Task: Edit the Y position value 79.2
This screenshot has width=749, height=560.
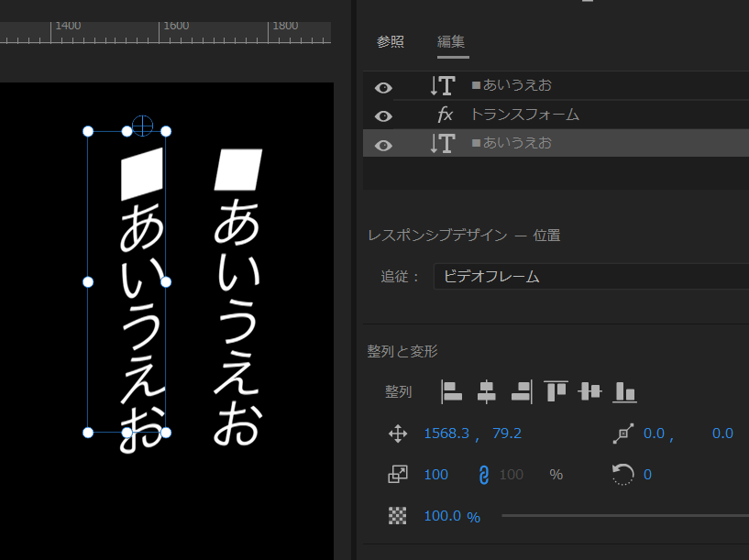Action: [x=507, y=434]
